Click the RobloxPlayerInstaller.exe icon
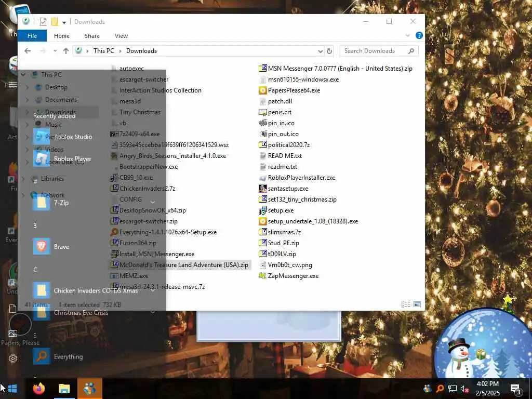Viewport: 532px width, 399px height. (262, 178)
